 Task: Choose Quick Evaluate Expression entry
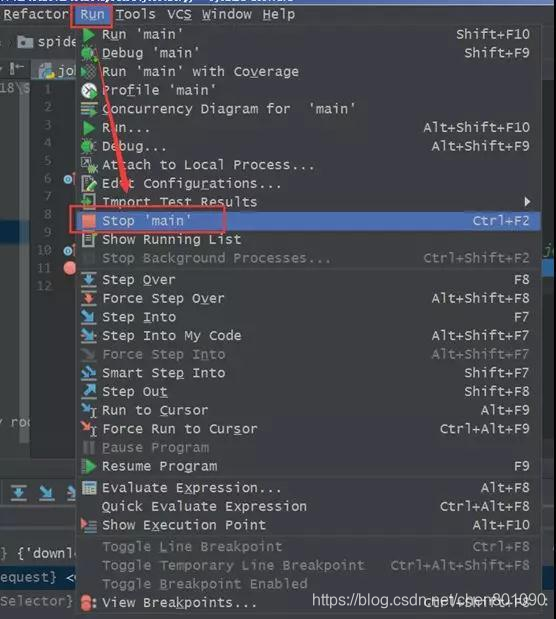pyautogui.click(x=308, y=506)
